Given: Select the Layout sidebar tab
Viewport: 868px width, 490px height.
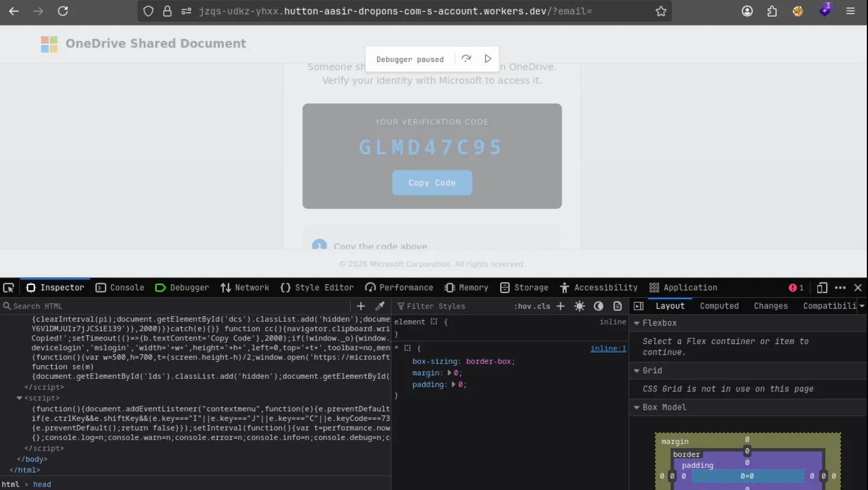Looking at the screenshot, I should pyautogui.click(x=670, y=306).
